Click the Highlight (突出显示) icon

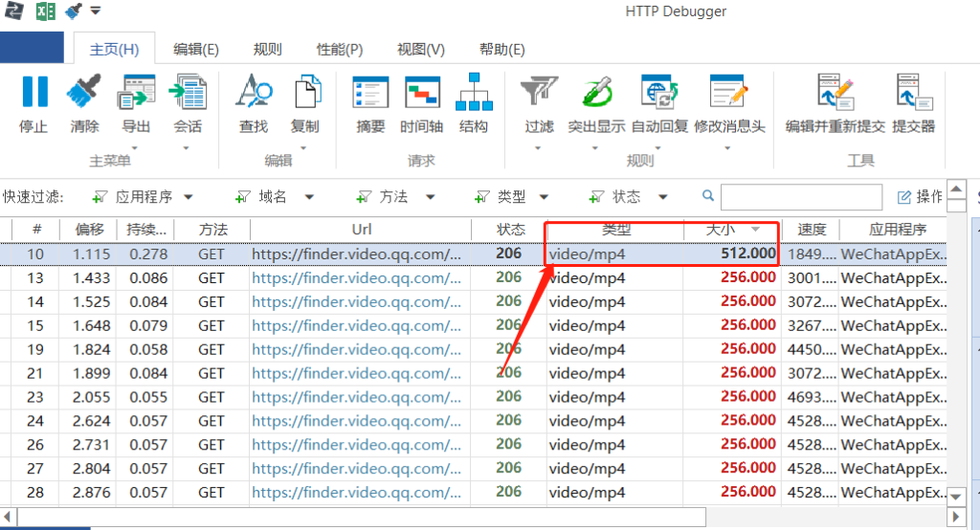coord(597,92)
